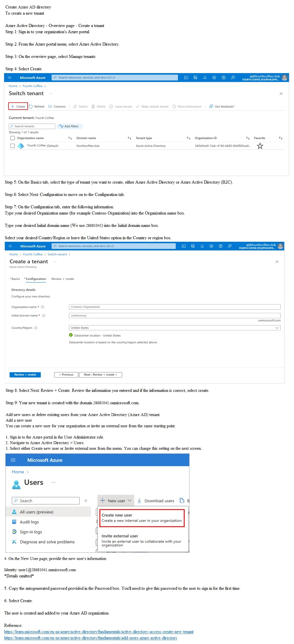Image resolution: width=294 pixels, height=644 pixels.
Task: Toggle the select-all checkbox beside Organization name
Action: click(x=12, y=138)
